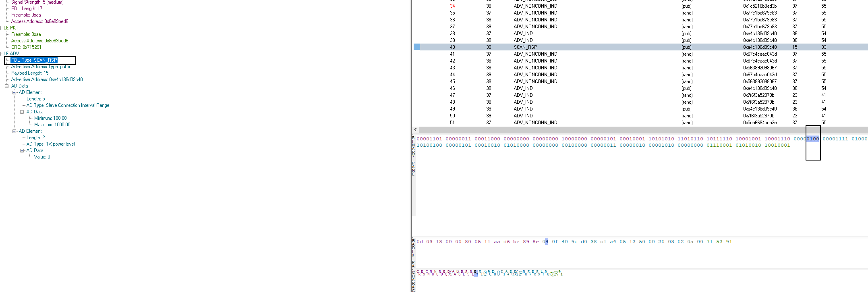The height and width of the screenshot is (292, 868).
Task: Select the frame 40 SCAN_RSP row
Action: point(640,47)
